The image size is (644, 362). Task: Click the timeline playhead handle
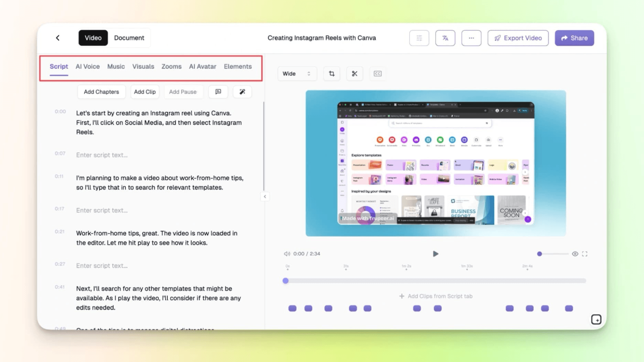(x=285, y=281)
